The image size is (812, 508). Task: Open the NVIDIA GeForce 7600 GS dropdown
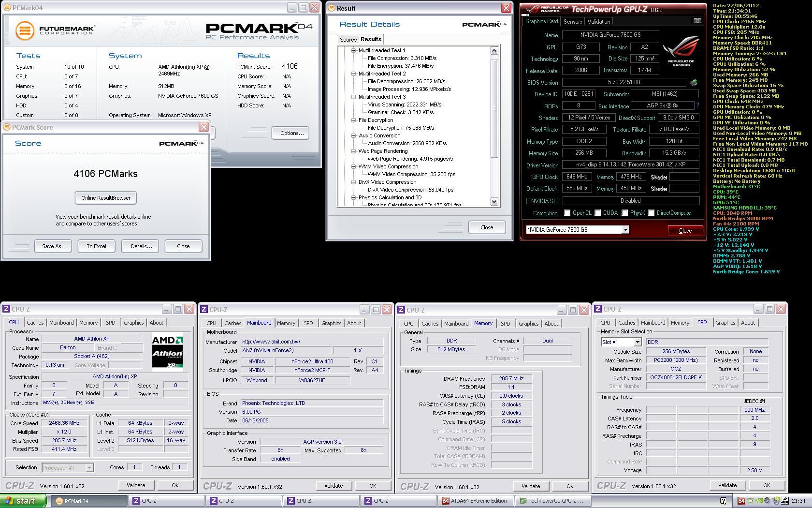pyautogui.click(x=625, y=230)
